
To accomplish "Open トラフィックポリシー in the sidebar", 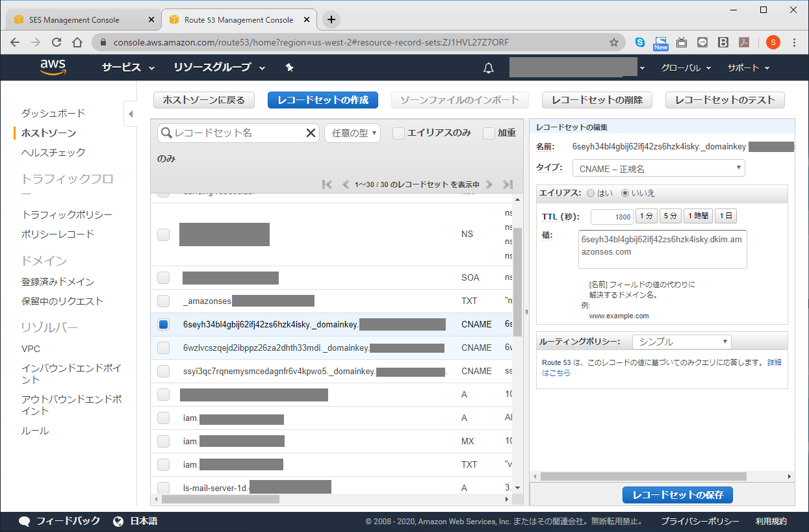I will pyautogui.click(x=67, y=214).
